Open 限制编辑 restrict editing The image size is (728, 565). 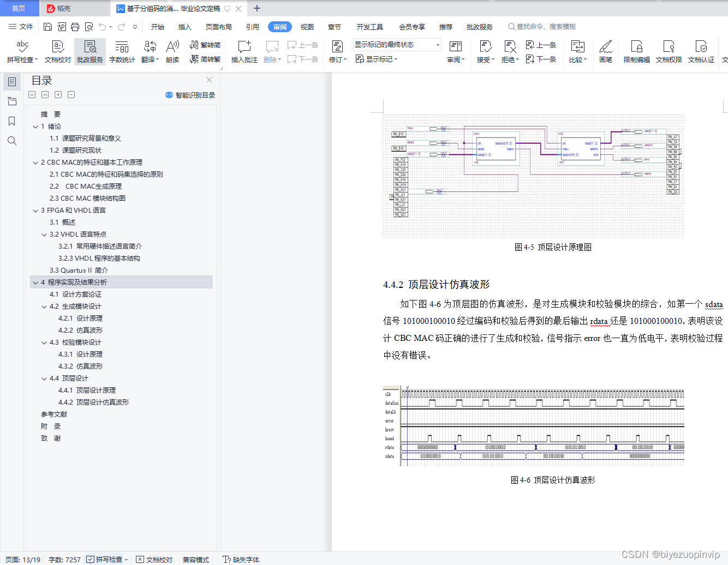pos(637,52)
